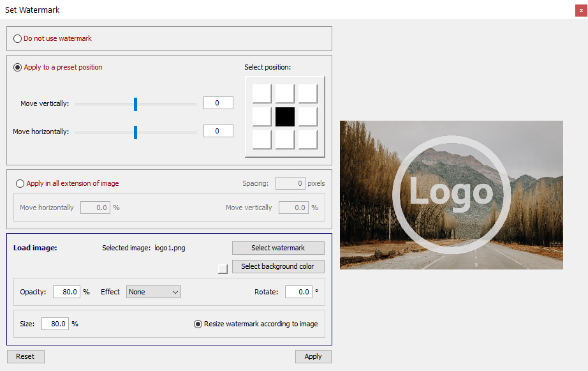Select the bottom-left position in the grid
Image resolution: width=588 pixels, height=371 pixels.
click(261, 139)
